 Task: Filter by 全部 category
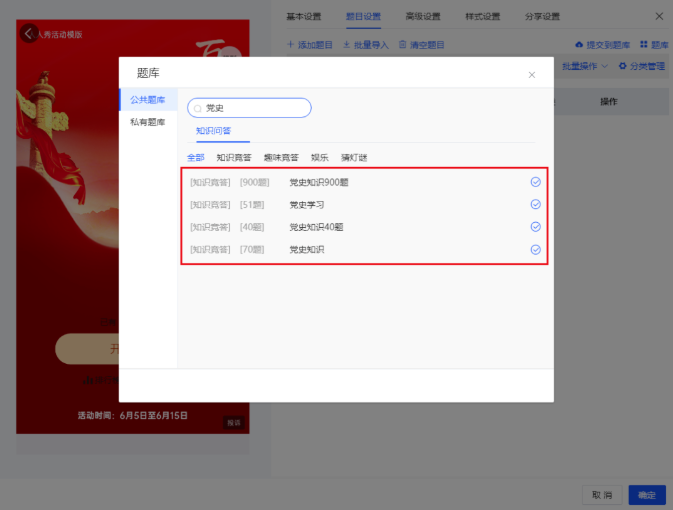[x=196, y=158]
